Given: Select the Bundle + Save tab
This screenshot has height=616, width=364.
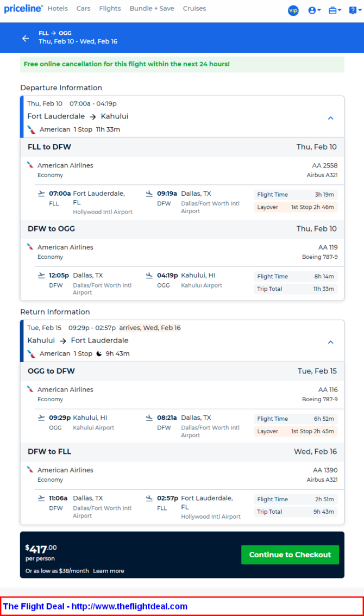Looking at the screenshot, I should pyautogui.click(x=152, y=9).
